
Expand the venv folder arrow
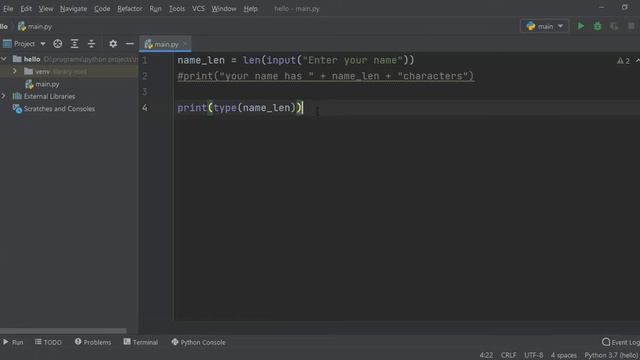pos(15,71)
